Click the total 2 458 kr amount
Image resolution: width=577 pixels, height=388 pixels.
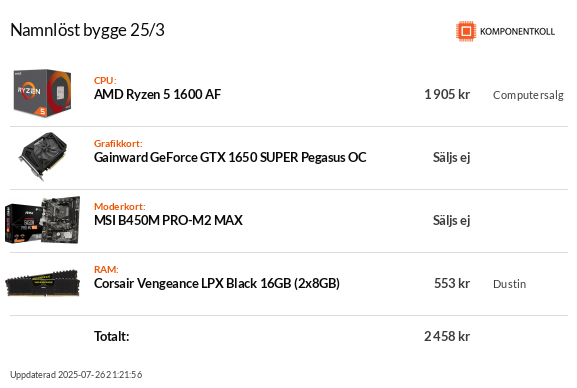point(447,336)
